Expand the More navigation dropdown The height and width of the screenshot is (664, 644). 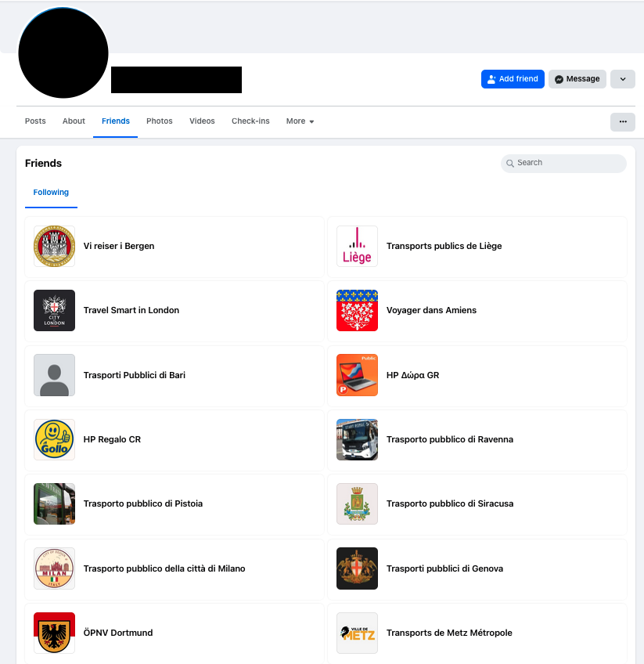coord(300,121)
